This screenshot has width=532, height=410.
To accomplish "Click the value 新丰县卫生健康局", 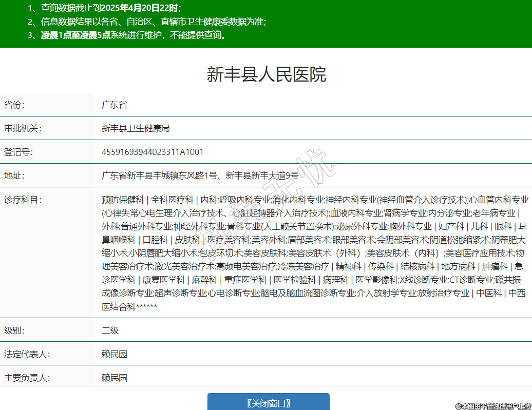I will [x=136, y=128].
